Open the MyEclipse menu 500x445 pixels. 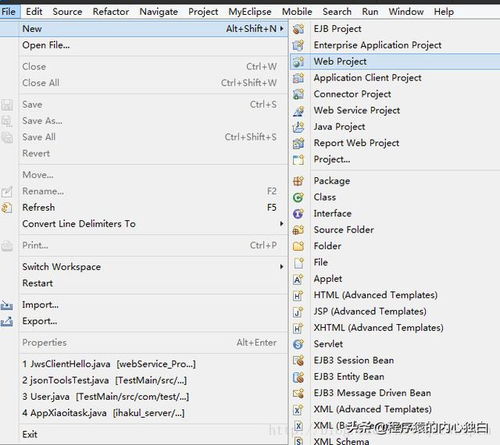250,12
